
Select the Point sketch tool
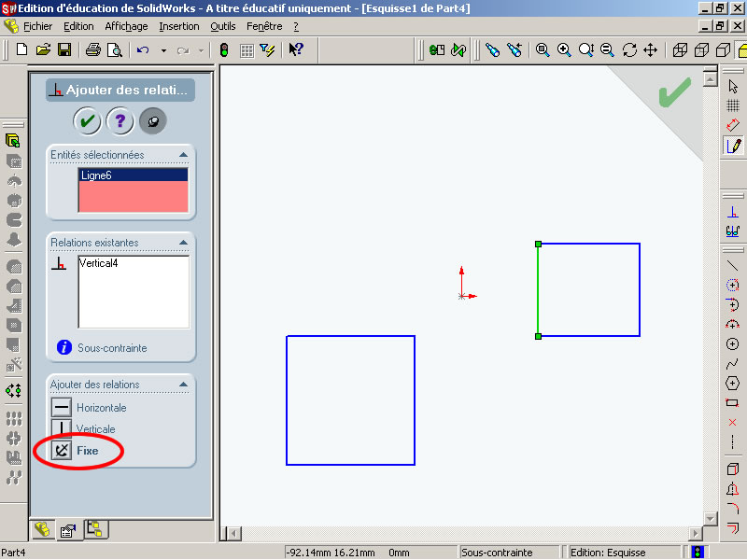pyautogui.click(x=733, y=423)
